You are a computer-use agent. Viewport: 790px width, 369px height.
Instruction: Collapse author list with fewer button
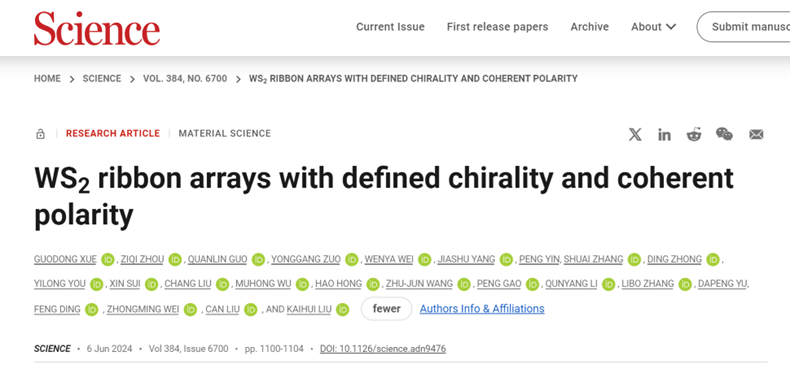pos(386,309)
